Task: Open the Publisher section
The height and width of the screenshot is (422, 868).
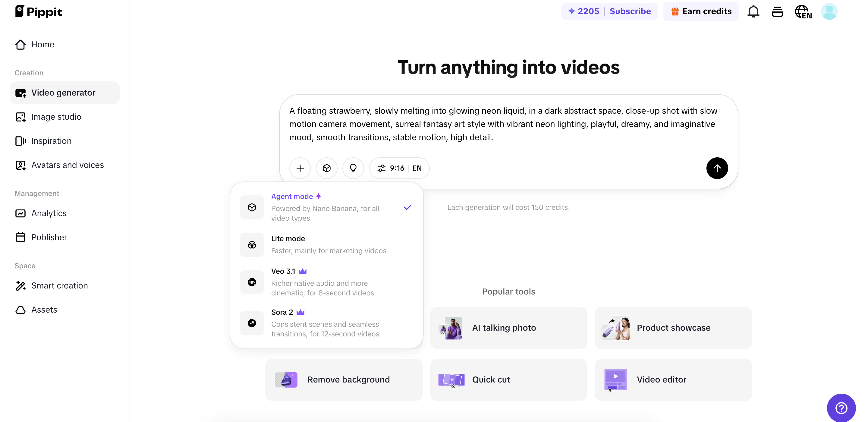Action: click(49, 237)
